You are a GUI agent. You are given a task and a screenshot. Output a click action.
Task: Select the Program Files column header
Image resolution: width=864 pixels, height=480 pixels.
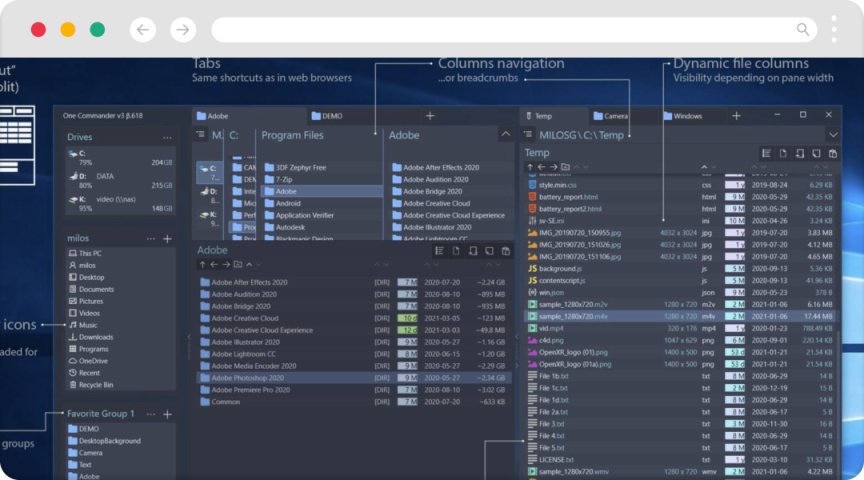293,136
